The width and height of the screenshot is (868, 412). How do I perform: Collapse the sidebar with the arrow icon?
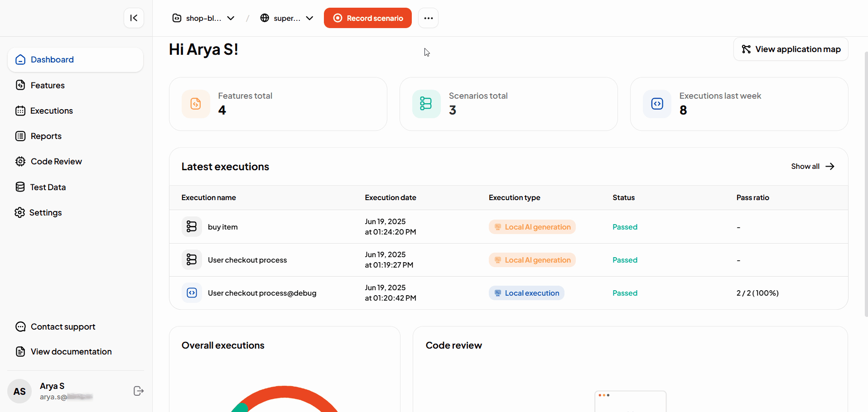[134, 18]
